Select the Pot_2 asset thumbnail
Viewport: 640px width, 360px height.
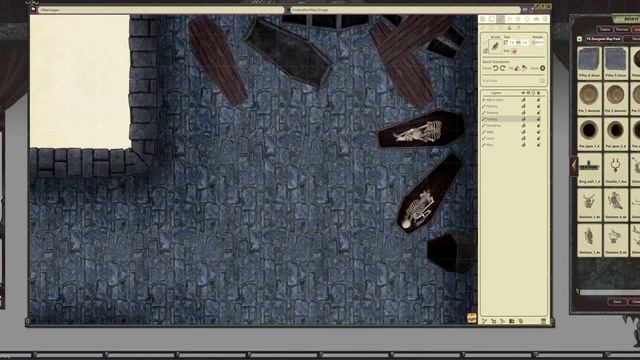coord(616,98)
